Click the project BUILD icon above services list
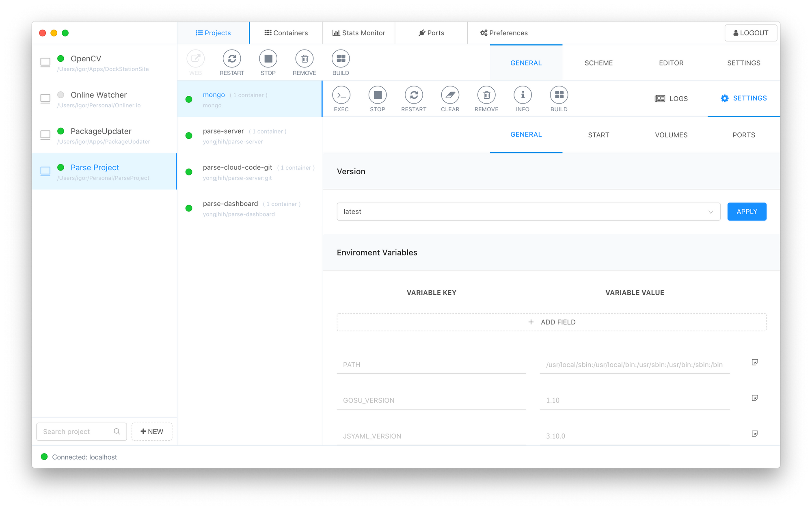This screenshot has width=812, height=510. pos(341,59)
